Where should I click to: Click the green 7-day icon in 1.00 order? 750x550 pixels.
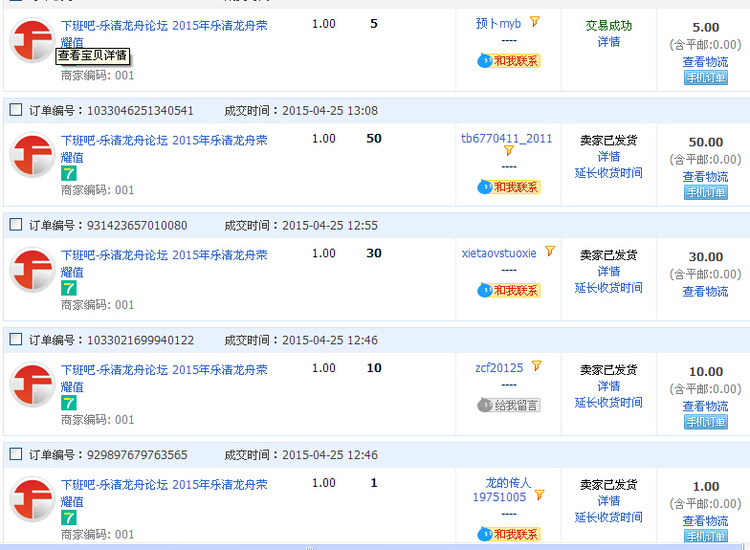(69, 518)
